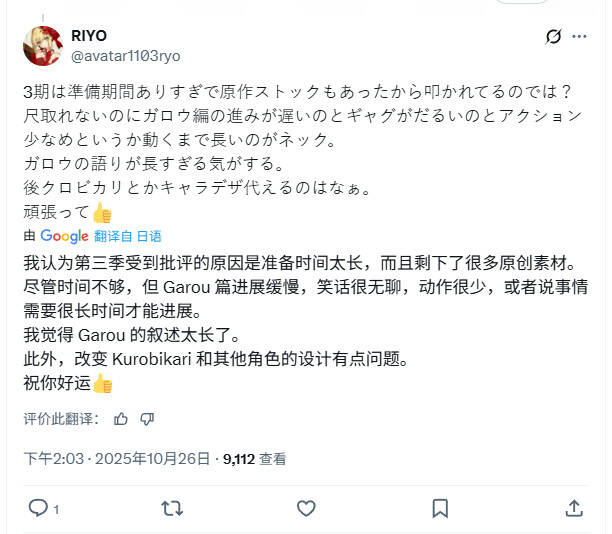
Task: Open the 下午2:03 timestamp link
Action: [54, 459]
